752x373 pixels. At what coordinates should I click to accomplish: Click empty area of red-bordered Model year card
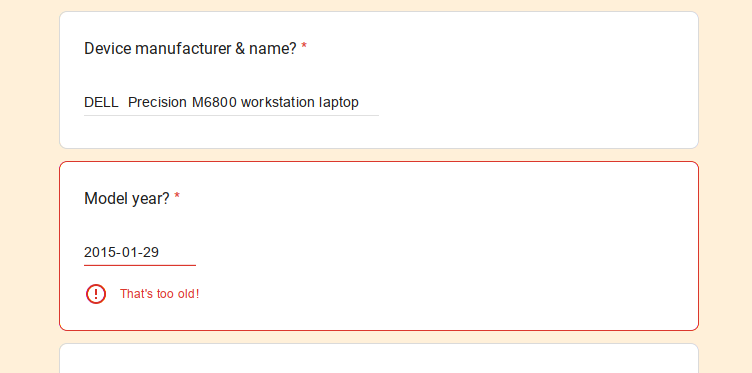(480, 249)
